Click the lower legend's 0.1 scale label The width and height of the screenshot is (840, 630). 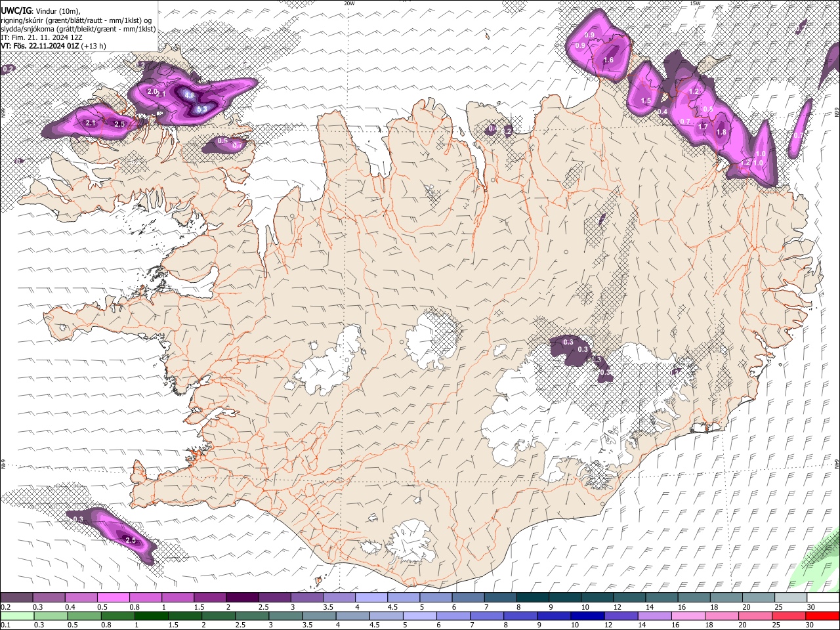click(x=5, y=625)
